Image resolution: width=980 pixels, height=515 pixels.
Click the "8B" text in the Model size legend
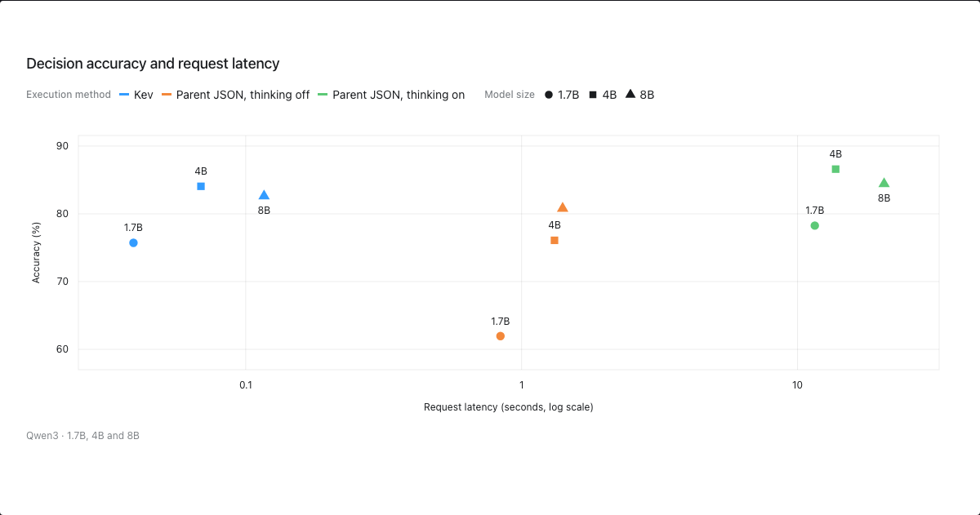[x=647, y=95]
